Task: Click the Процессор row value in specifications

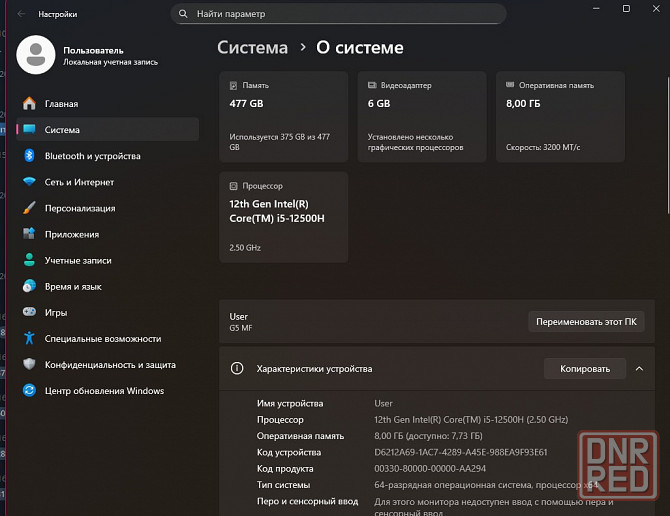Action: click(471, 419)
